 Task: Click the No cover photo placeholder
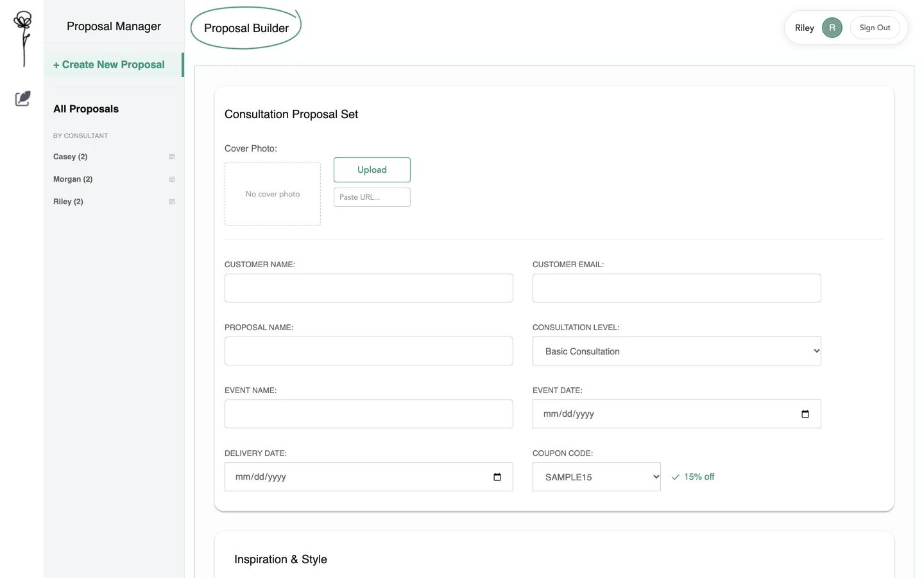click(273, 194)
